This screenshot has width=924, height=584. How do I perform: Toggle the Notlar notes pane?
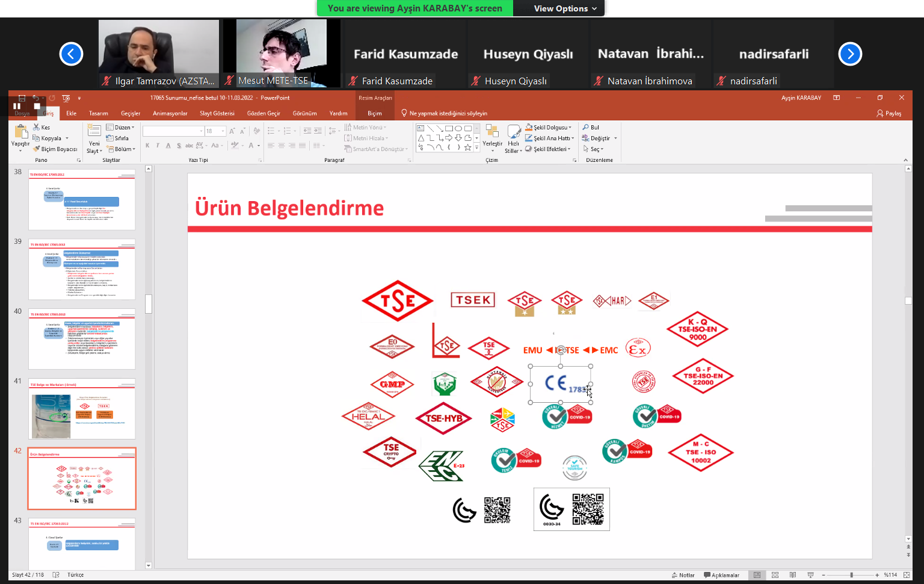[683, 575]
